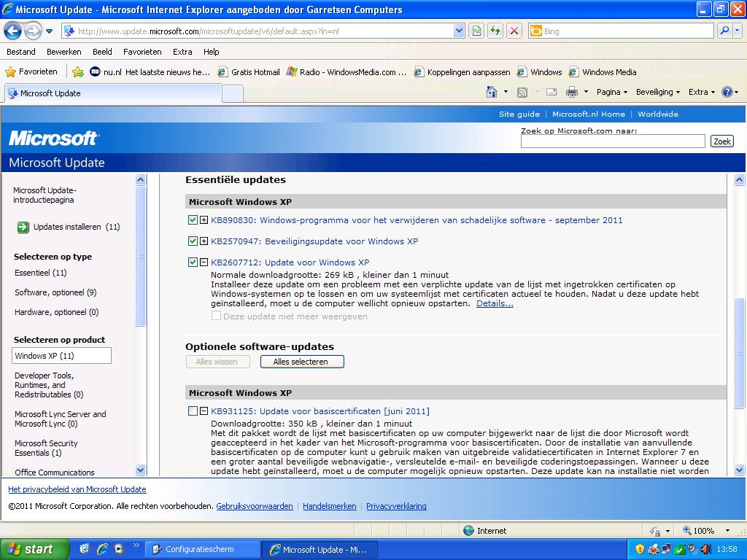747x560 pixels.
Task: Open the Beveiliging dropdown menu
Action: (657, 93)
